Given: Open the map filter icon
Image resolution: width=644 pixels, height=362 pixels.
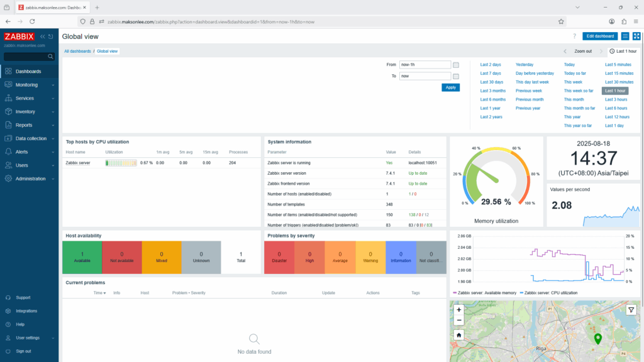Looking at the screenshot, I should 631,310.
